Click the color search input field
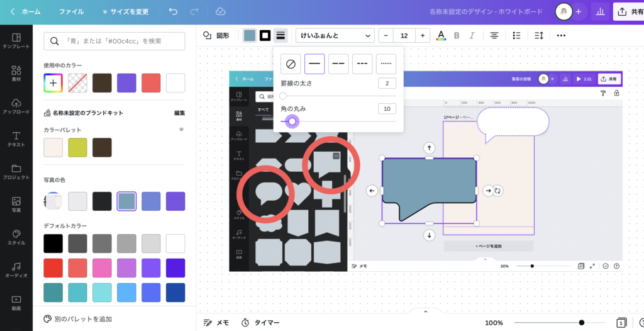Viewport: 644px width, 331px height. [x=114, y=41]
